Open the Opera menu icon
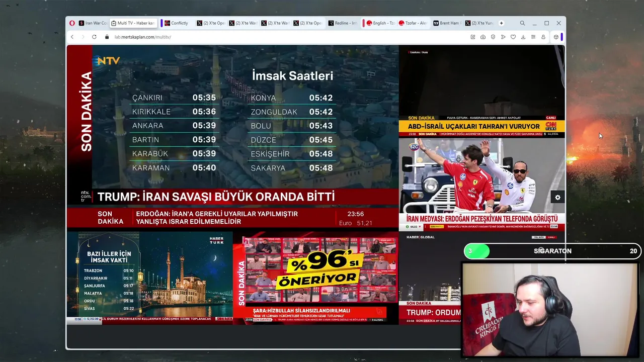The width and height of the screenshot is (644, 362). pos(72,23)
